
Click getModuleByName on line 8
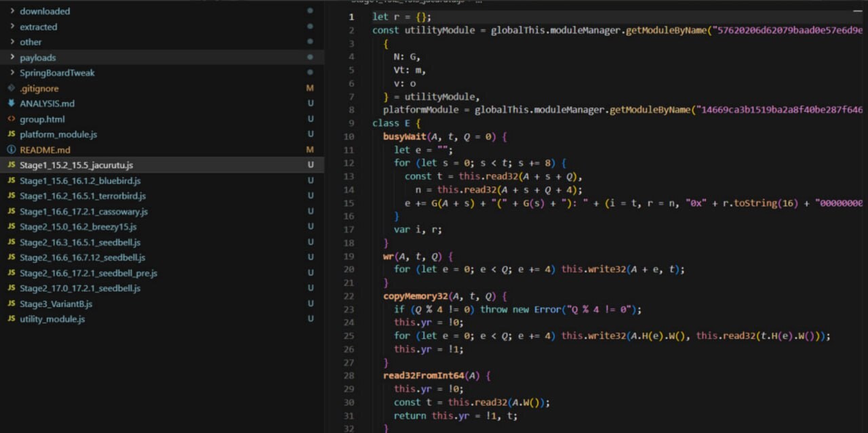(x=650, y=110)
